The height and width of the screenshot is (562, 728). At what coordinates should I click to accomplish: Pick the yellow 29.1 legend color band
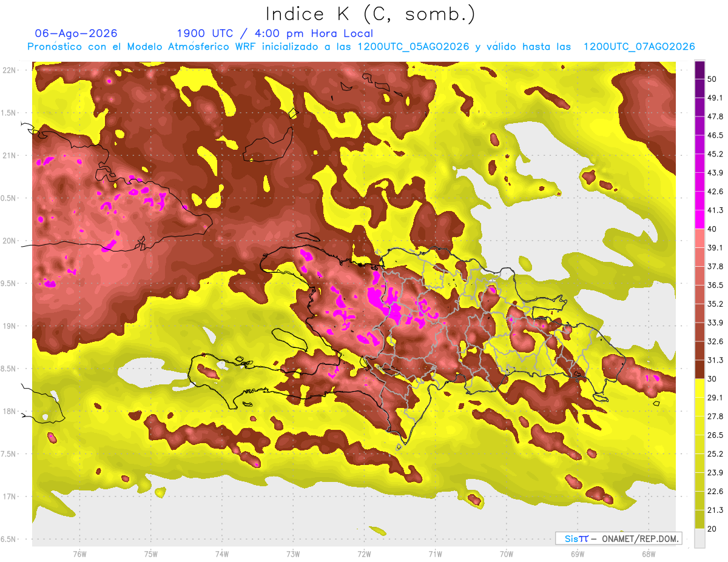699,388
